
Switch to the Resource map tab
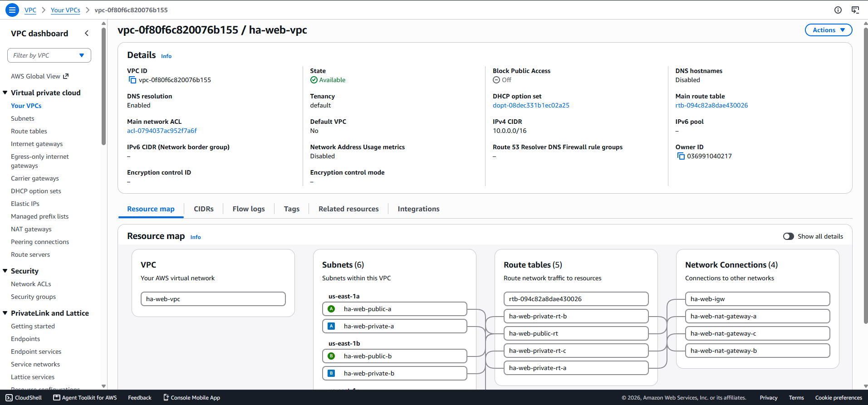point(151,209)
